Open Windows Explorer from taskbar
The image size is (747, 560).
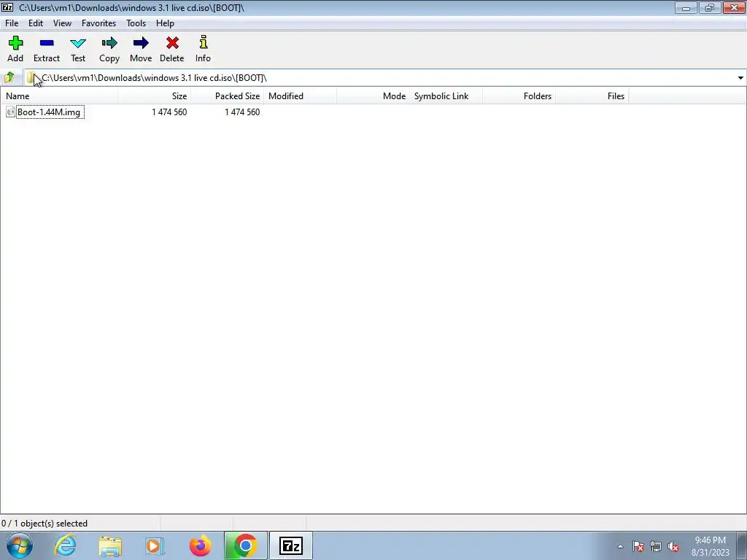[x=110, y=545]
